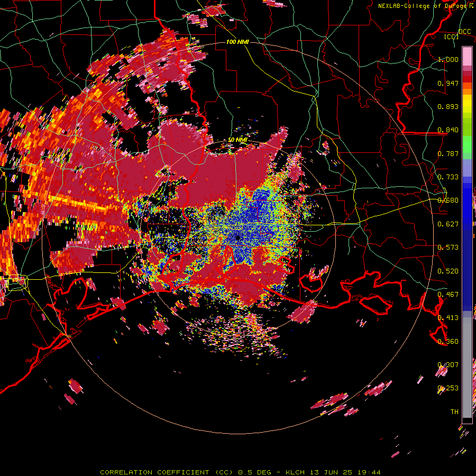Click the 0.947 scale value
This screenshot has height=476, width=476.
click(448, 83)
